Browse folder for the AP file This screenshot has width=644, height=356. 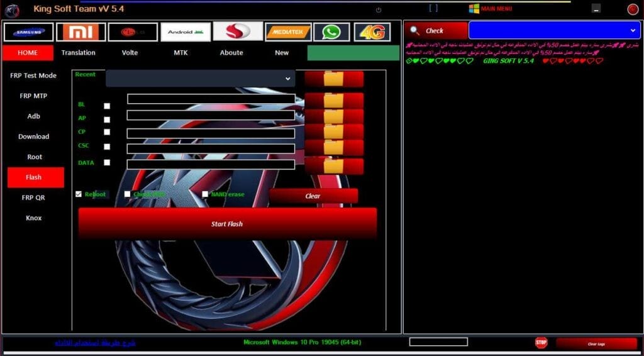click(x=334, y=116)
